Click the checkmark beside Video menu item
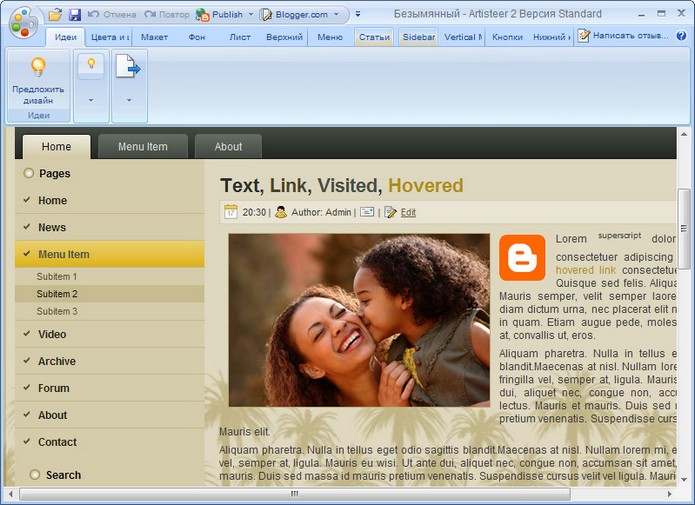Viewport: 695px width, 505px height. pyautogui.click(x=26, y=334)
